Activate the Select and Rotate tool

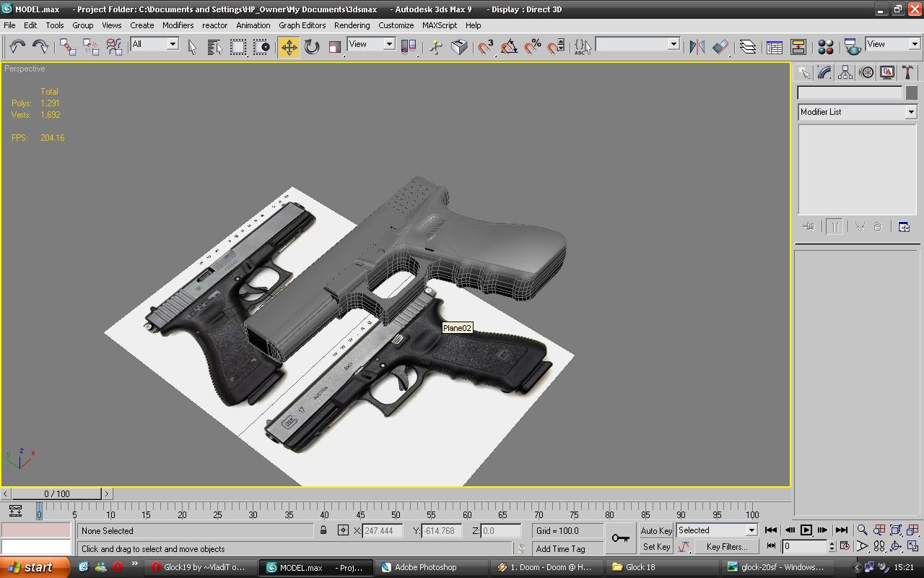(x=312, y=47)
